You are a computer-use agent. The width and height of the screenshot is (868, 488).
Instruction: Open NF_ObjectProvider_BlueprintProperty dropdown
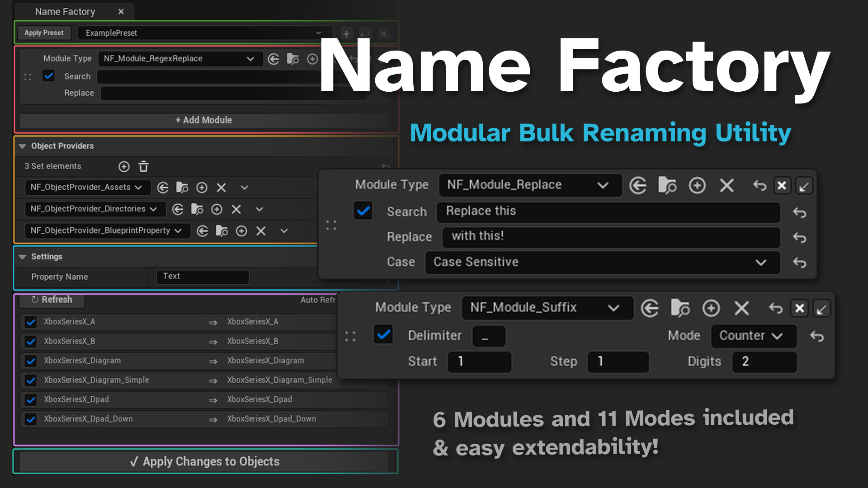[x=108, y=230]
